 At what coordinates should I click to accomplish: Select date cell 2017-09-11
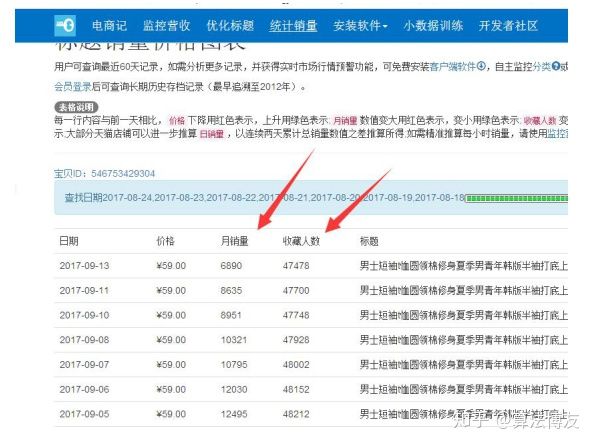[x=84, y=291]
